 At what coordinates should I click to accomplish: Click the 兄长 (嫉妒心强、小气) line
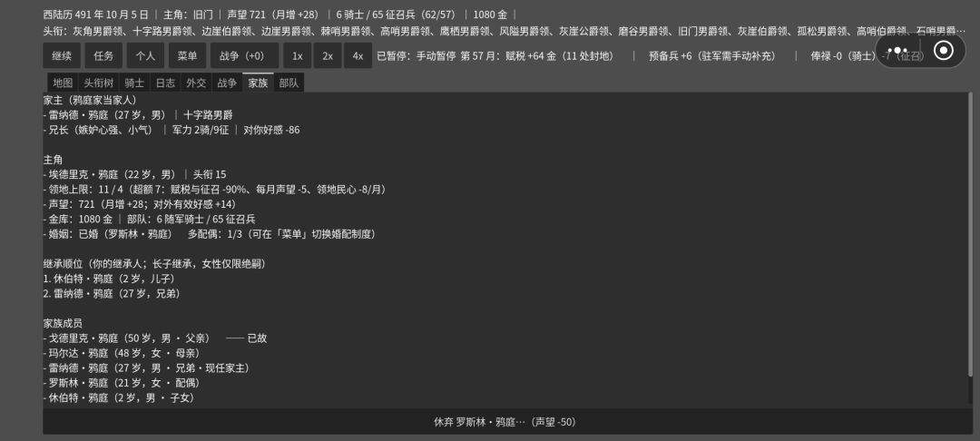(171, 130)
